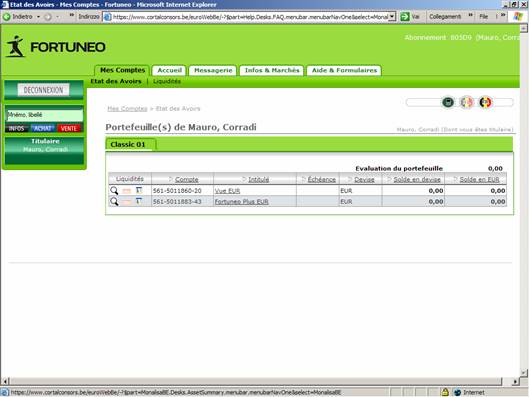Image resolution: width=529 pixels, height=397 pixels.
Task: Click the DECONNEXION button
Action: (43, 90)
